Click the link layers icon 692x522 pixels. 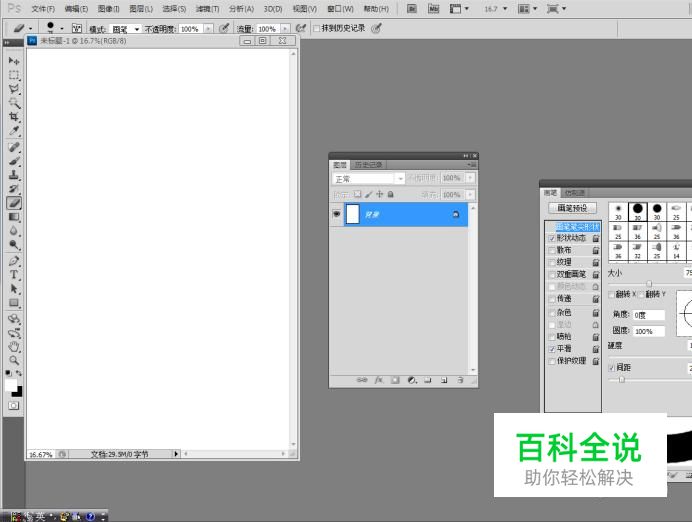click(x=362, y=380)
